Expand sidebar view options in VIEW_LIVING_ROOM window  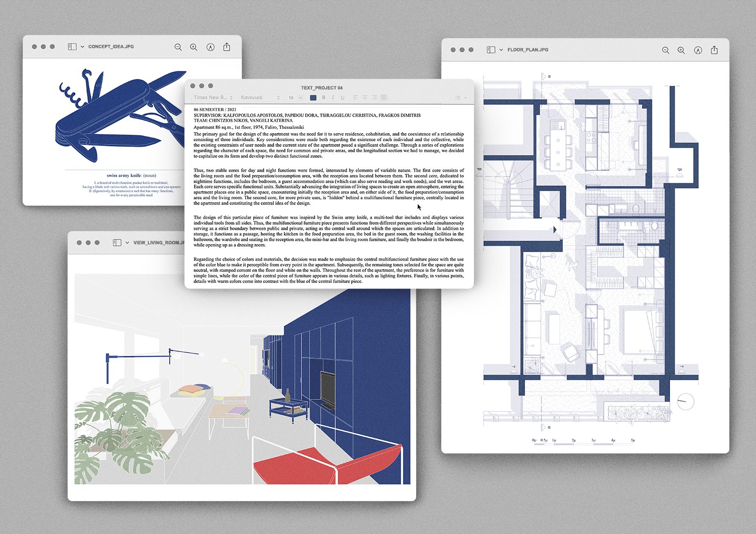click(x=127, y=243)
